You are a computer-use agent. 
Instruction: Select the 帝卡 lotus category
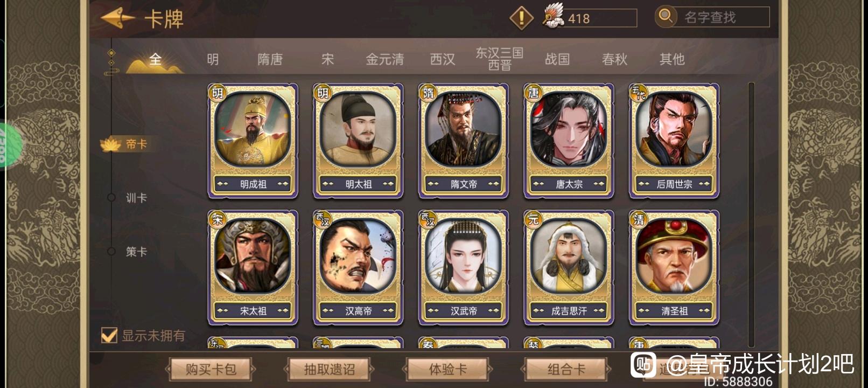tap(127, 144)
